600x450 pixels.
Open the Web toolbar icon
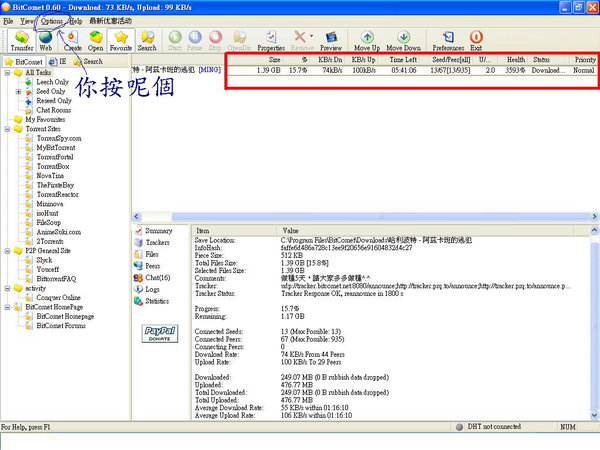tap(45, 41)
